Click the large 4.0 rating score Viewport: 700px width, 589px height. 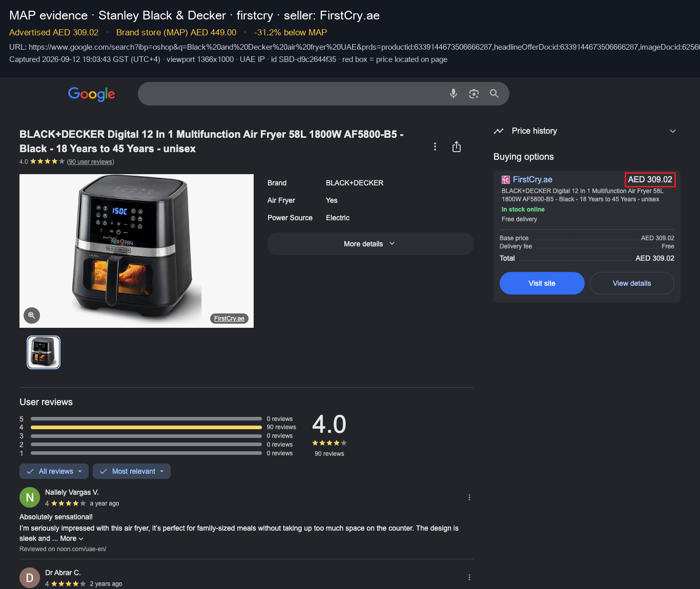(x=330, y=425)
